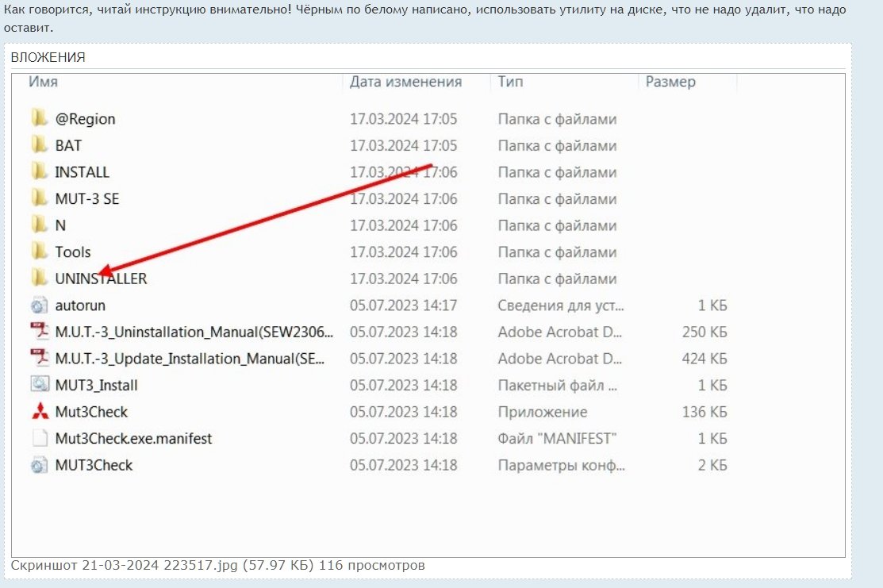The height and width of the screenshot is (588, 883).
Task: Click the Tools folder icon
Action: [39, 252]
